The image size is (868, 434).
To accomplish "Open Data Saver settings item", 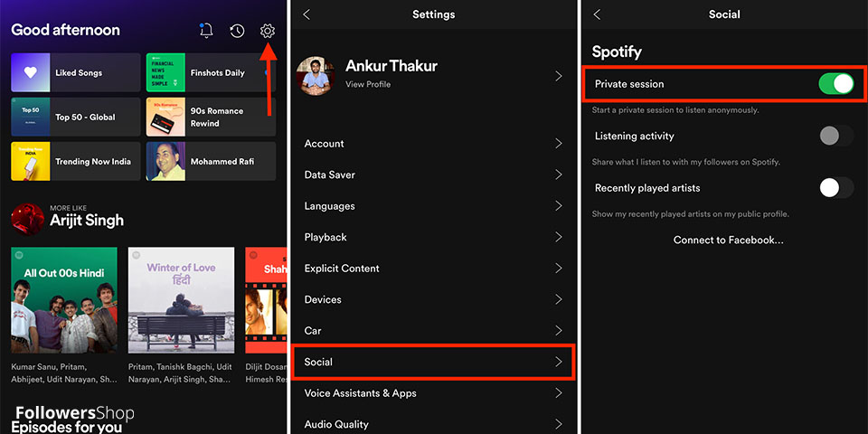I will (x=433, y=175).
